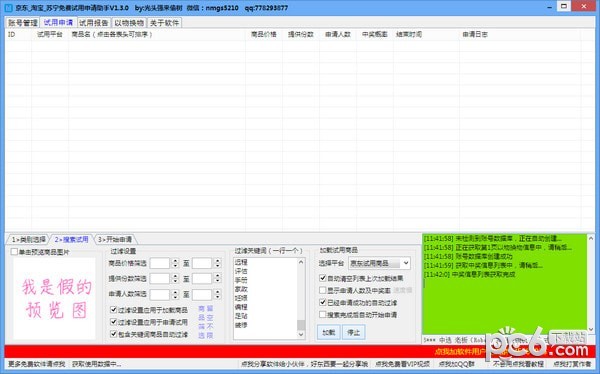Sort by the 申请人数 column header
Image resolution: width=600 pixels, height=374 pixels.
(338, 34)
